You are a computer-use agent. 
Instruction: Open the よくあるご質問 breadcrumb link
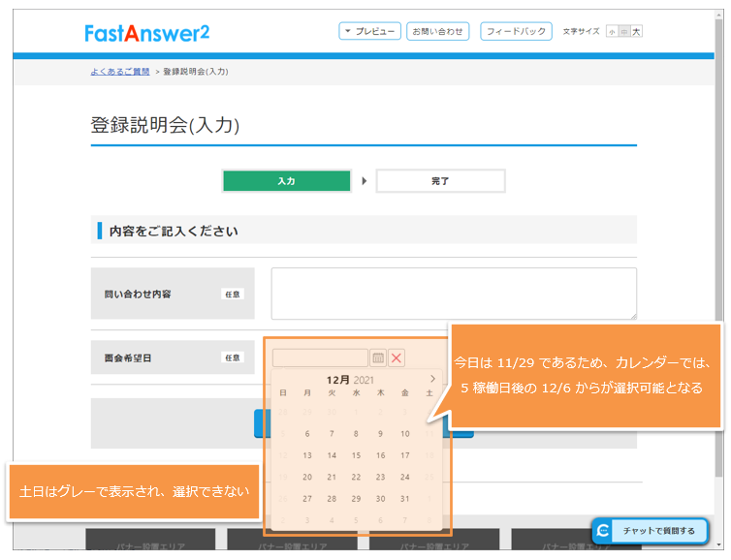[x=120, y=72]
